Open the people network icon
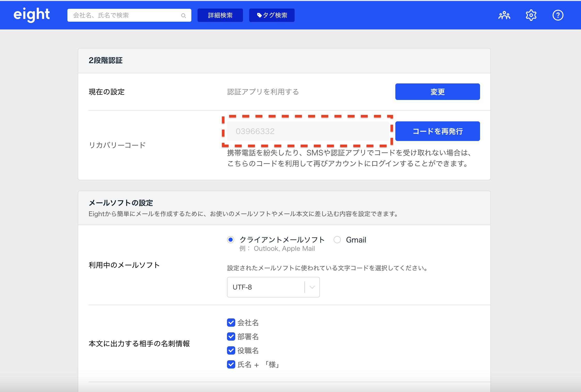581x392 pixels. point(504,15)
